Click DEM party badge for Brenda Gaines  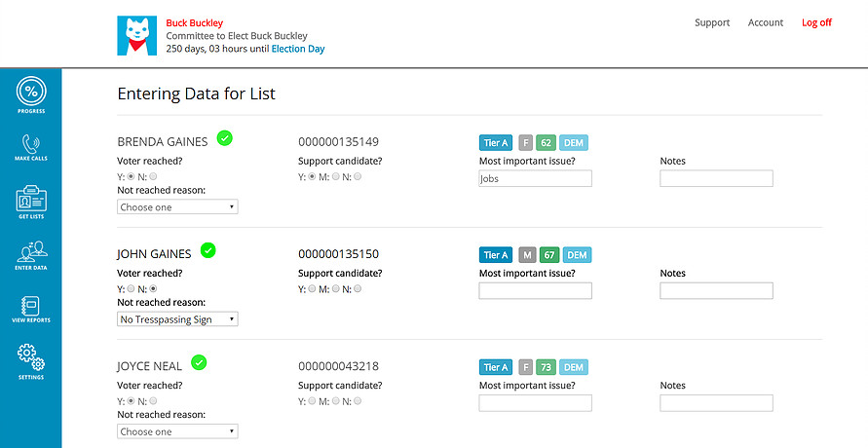point(574,143)
